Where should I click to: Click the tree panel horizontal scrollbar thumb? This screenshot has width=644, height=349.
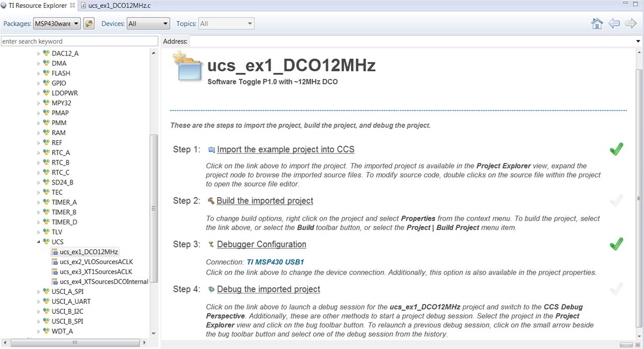pyautogui.click(x=74, y=343)
